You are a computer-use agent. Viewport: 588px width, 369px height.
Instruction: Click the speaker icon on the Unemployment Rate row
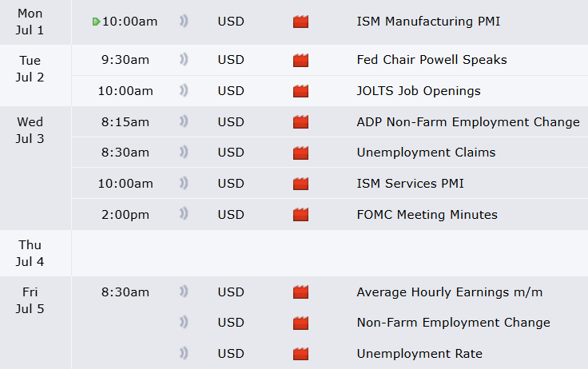pos(184,354)
